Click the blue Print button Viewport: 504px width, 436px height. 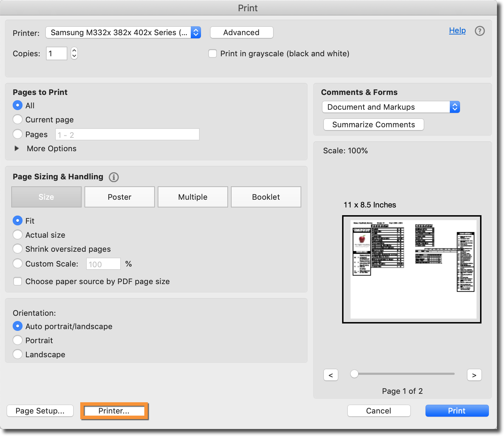(457, 411)
